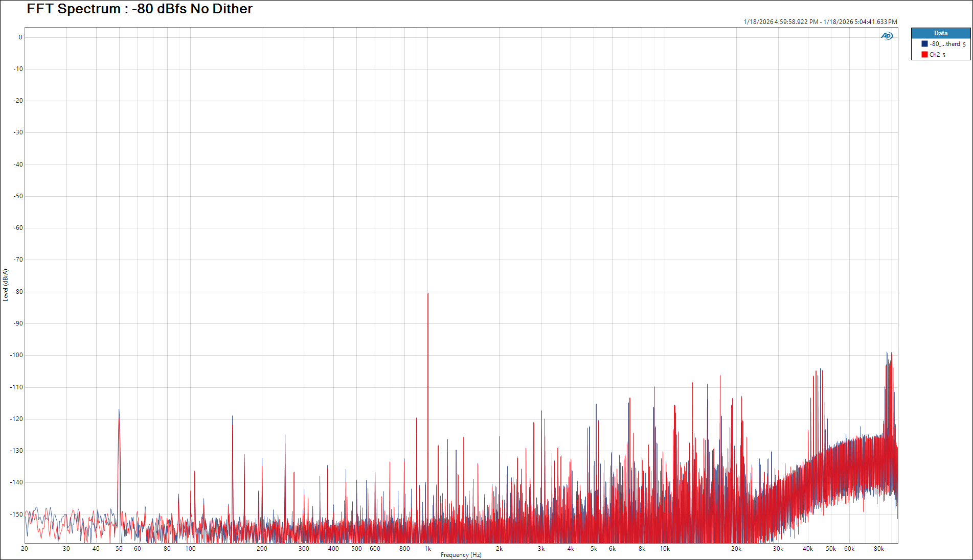The image size is (973, 560).
Task: Click the top of the 50 Hz peak
Action: [119, 410]
